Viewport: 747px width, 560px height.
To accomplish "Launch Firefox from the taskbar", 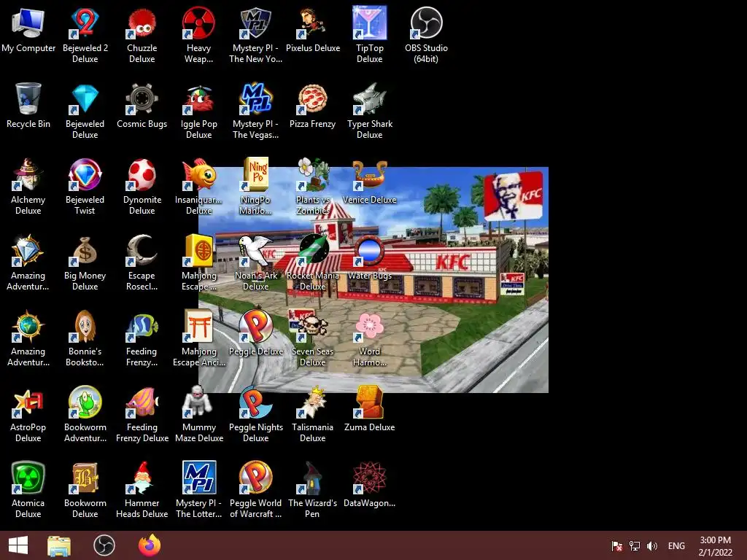I will click(150, 545).
